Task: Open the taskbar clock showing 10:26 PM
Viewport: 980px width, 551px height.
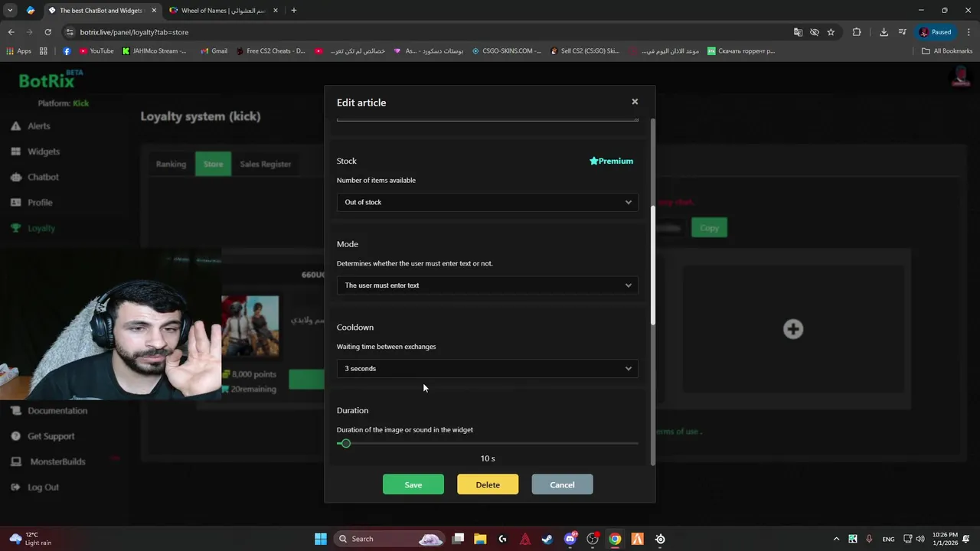Action: pos(945,539)
